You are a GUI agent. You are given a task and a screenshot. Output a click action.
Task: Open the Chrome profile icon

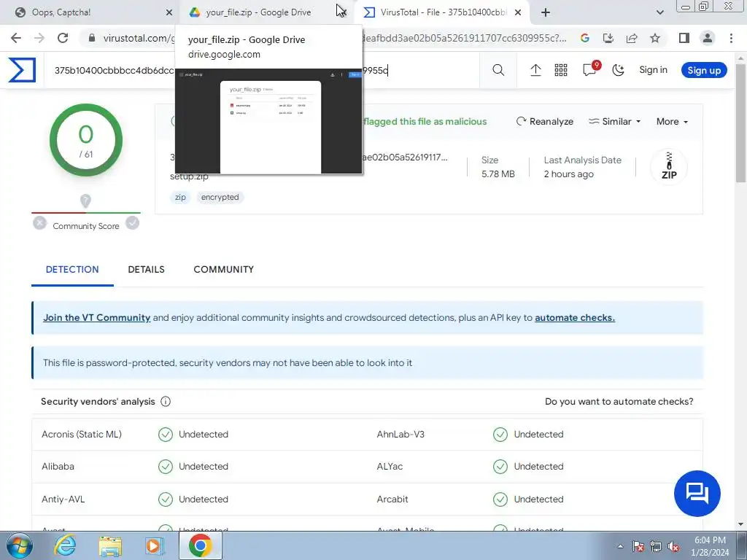[x=708, y=38]
